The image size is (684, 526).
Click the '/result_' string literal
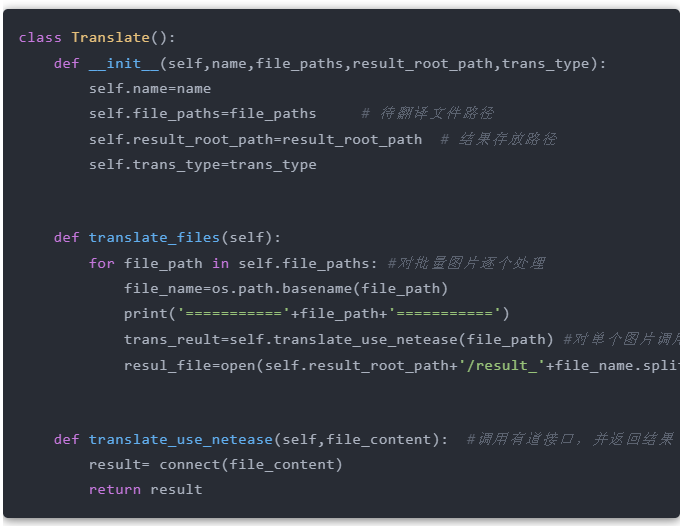pos(501,364)
